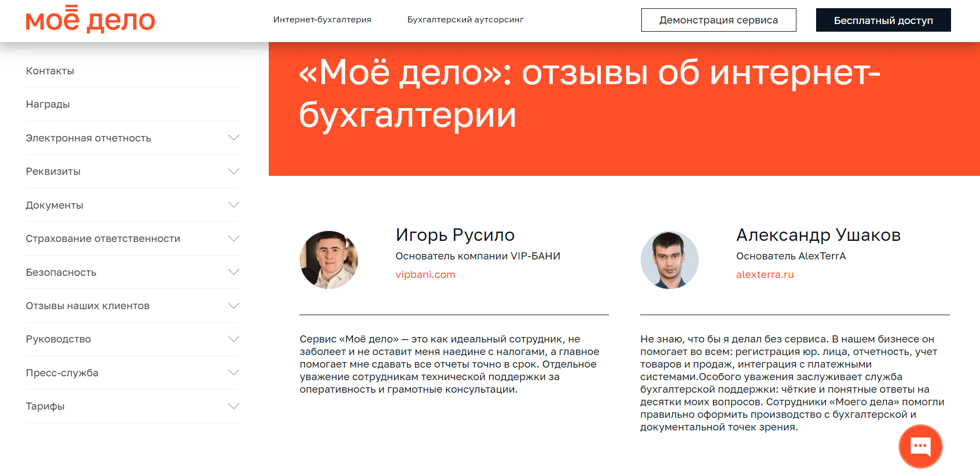Image resolution: width=980 pixels, height=473 pixels.
Task: Click Игорь Русило's profile photo
Action: 329,260
